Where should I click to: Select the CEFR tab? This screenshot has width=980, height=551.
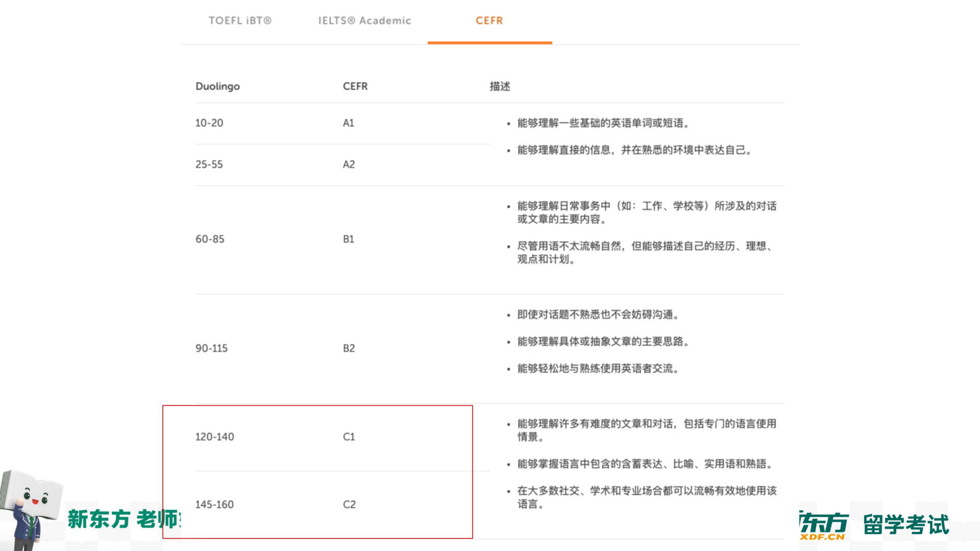click(489, 20)
